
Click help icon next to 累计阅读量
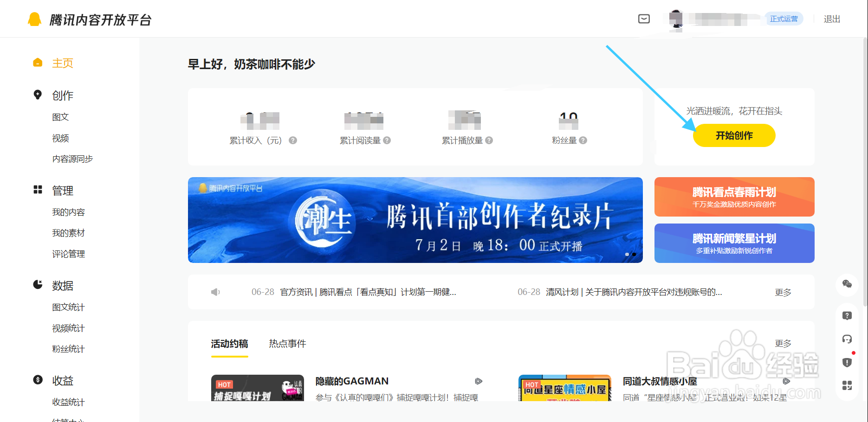coord(387,140)
